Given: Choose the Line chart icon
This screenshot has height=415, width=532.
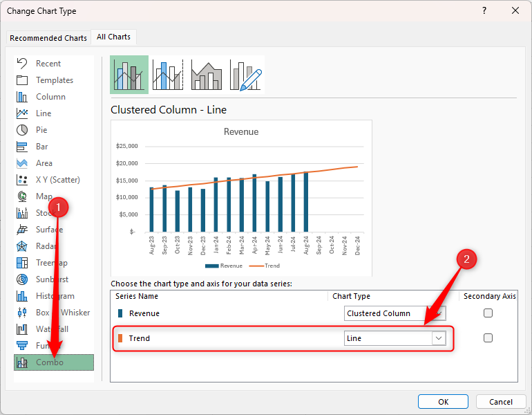Looking at the screenshot, I should coord(22,113).
